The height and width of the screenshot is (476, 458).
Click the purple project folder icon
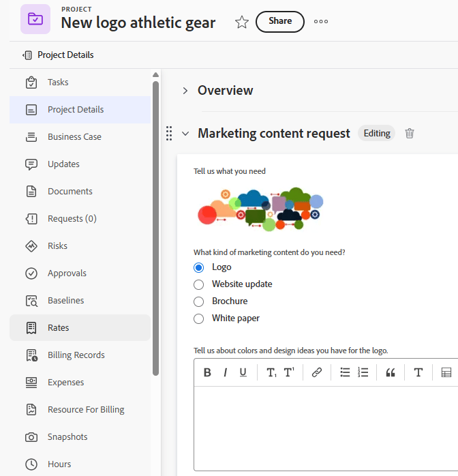click(x=35, y=19)
